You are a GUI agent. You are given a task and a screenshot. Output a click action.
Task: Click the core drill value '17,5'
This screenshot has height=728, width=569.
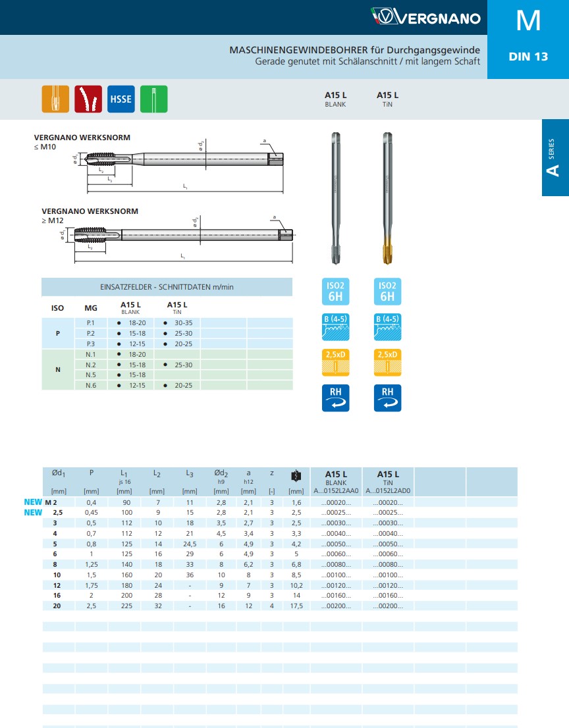point(296,606)
